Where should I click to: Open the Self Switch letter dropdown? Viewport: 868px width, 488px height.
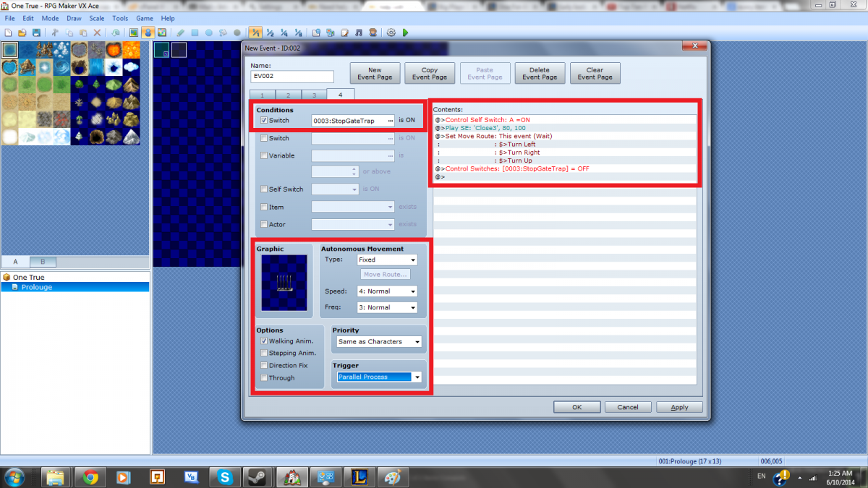pyautogui.click(x=335, y=189)
